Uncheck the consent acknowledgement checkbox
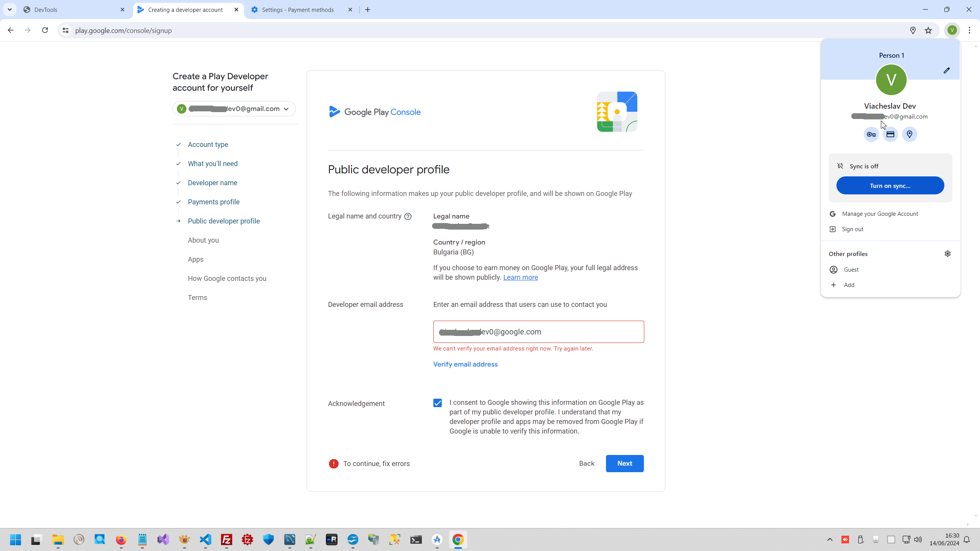 click(x=438, y=403)
